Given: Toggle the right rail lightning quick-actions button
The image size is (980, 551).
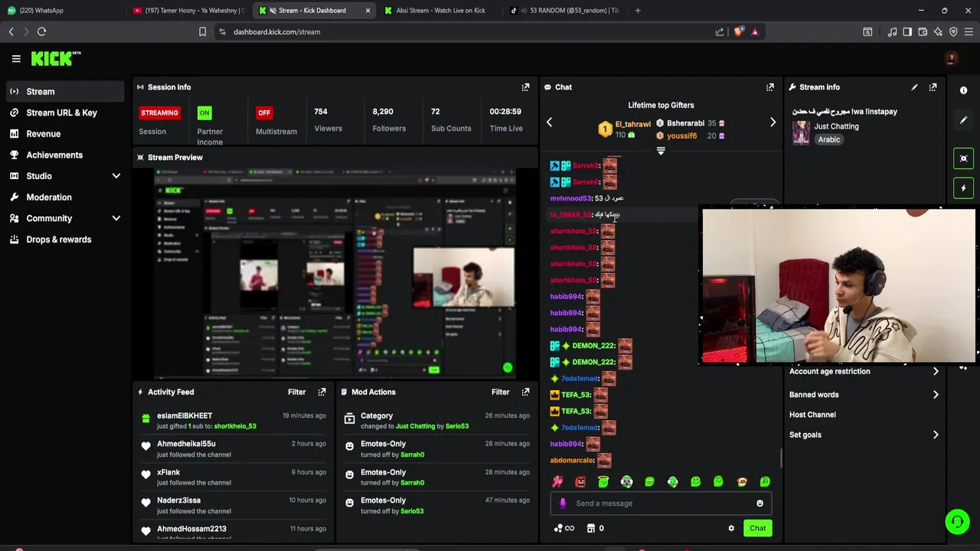Looking at the screenshot, I should [963, 188].
